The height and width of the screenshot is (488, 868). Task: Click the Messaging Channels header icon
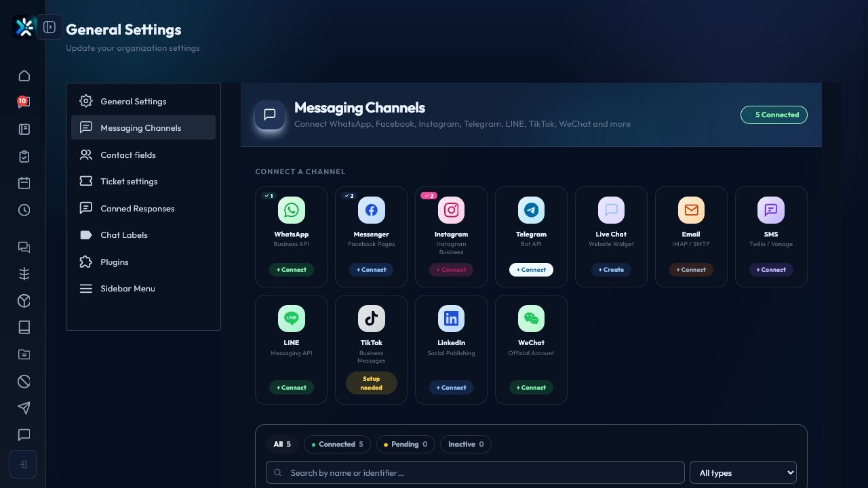coord(270,115)
